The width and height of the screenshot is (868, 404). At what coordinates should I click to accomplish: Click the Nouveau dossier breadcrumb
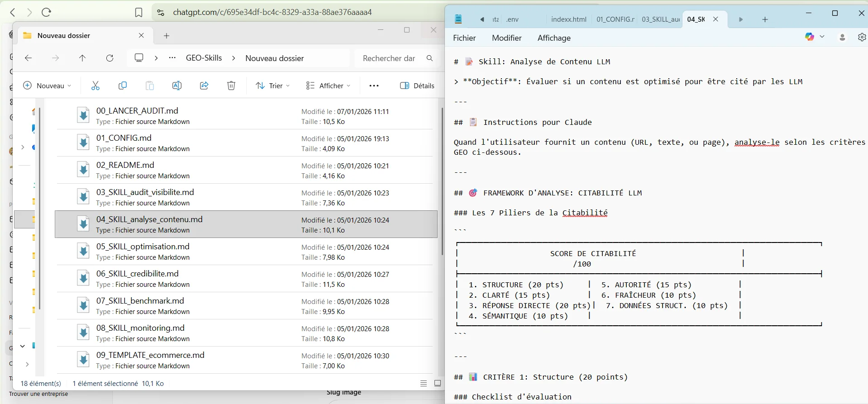click(x=275, y=58)
